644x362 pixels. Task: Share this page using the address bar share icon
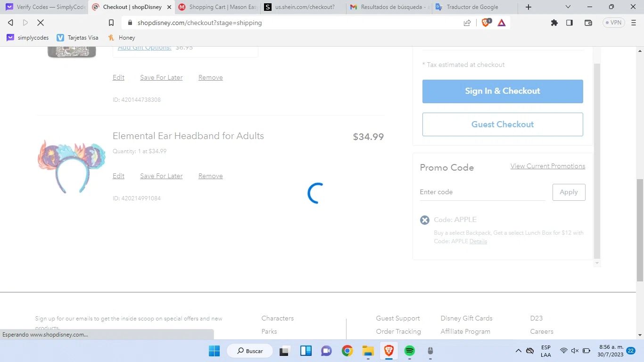[x=467, y=23]
